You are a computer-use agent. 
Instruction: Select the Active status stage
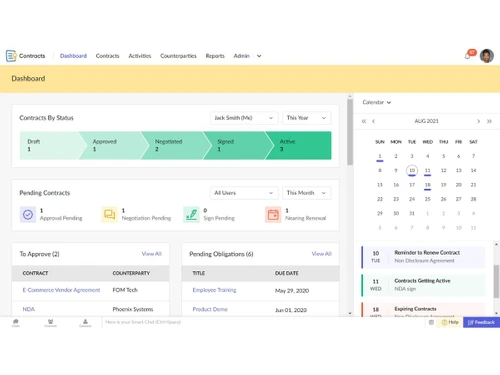tap(300, 145)
